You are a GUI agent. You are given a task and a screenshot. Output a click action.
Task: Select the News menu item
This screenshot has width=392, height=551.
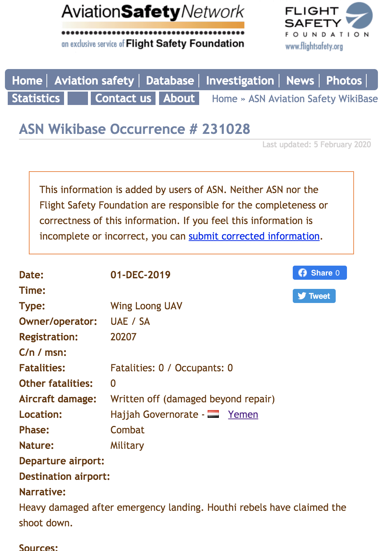[x=300, y=81]
